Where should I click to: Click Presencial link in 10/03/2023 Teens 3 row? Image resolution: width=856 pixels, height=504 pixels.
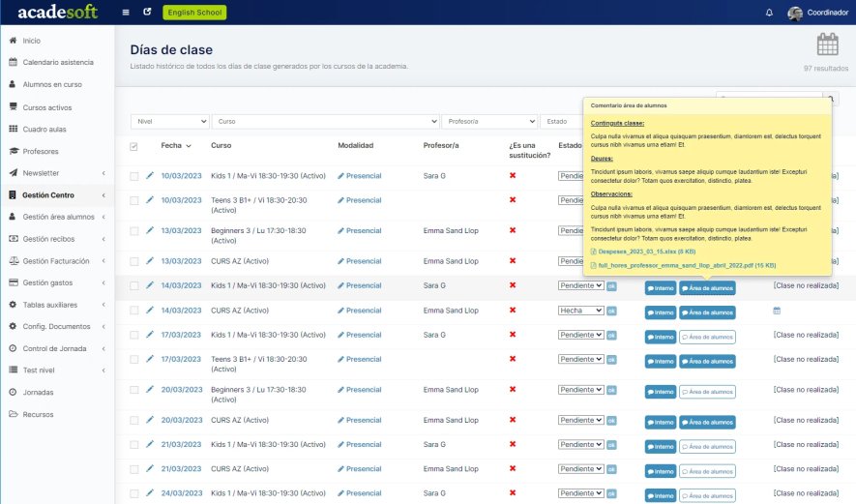pos(359,200)
